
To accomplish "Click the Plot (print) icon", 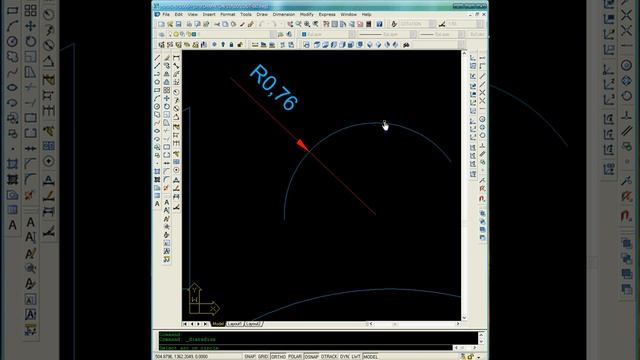I will (189, 24).
